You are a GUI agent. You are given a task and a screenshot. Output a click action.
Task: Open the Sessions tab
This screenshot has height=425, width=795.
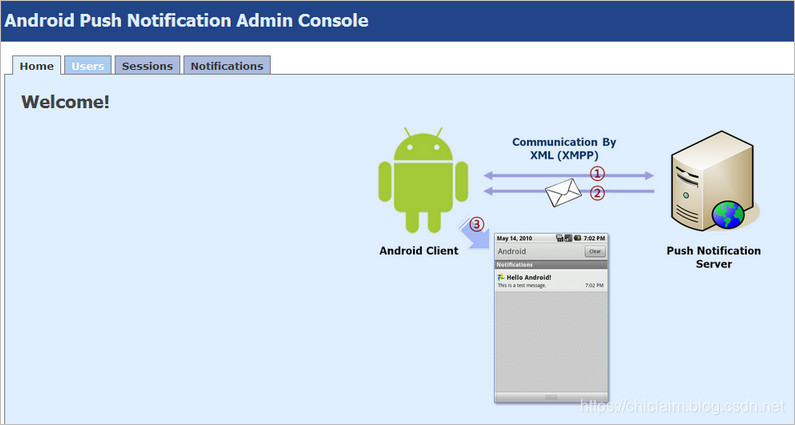click(x=147, y=66)
